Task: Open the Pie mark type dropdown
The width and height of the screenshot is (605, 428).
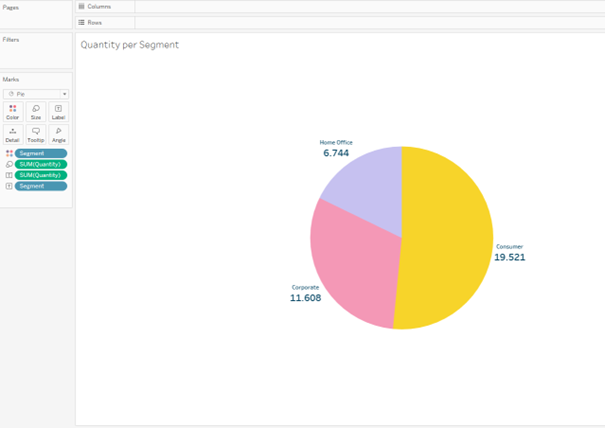Action: point(36,94)
